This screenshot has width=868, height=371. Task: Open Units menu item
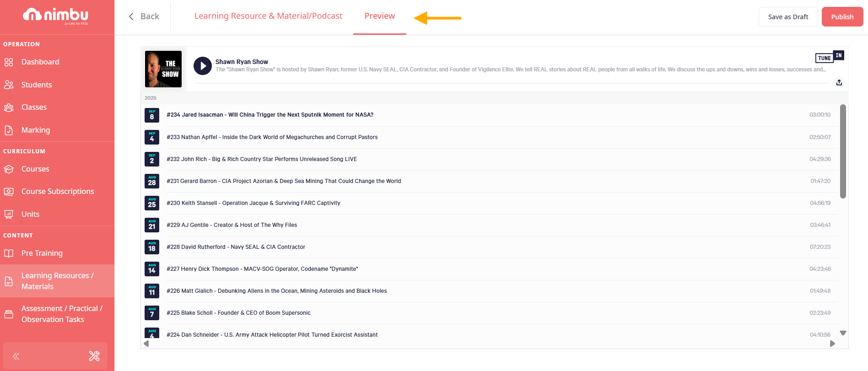click(x=30, y=214)
